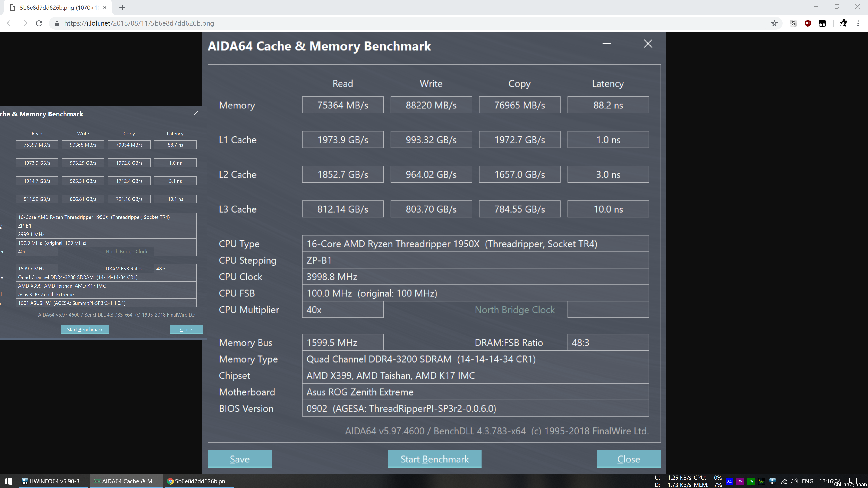Click Close button in the large benchmark image
This screenshot has height=488, width=868.
click(629, 459)
